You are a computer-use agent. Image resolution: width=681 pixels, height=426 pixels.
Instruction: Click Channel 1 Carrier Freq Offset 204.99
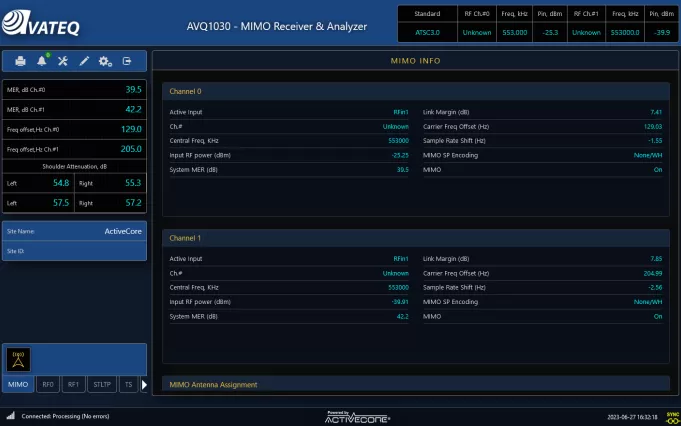pyautogui.click(x=653, y=273)
